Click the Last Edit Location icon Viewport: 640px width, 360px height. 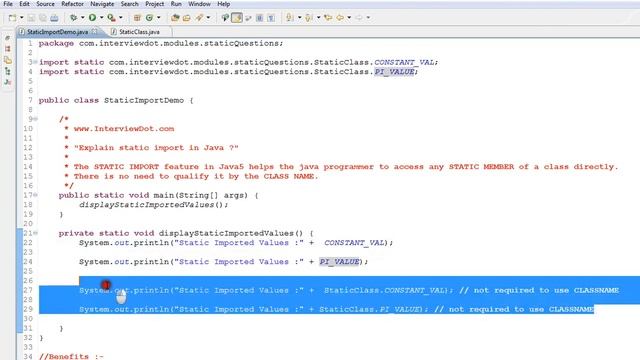tap(328, 18)
